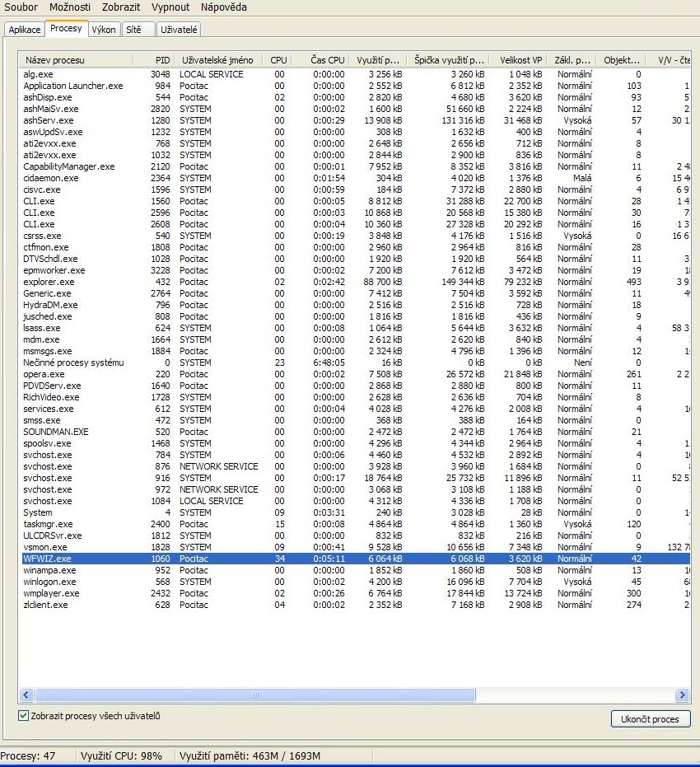
Task: Select the vsmon.exe process
Action: 356,547
